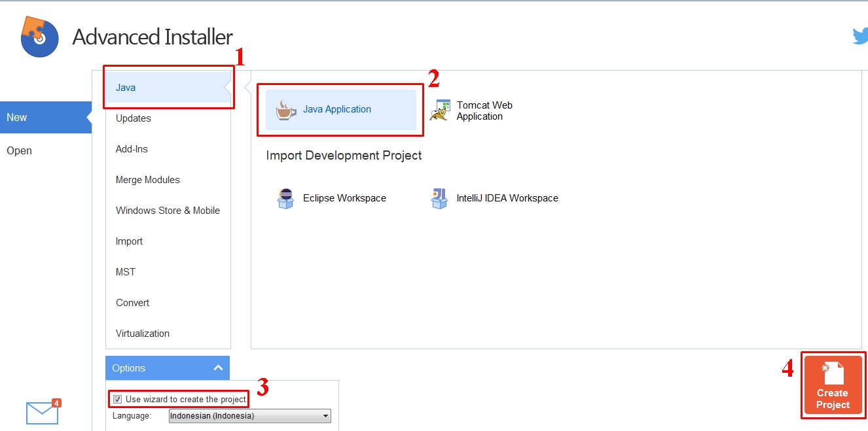Click the Create Project button

coord(833,385)
